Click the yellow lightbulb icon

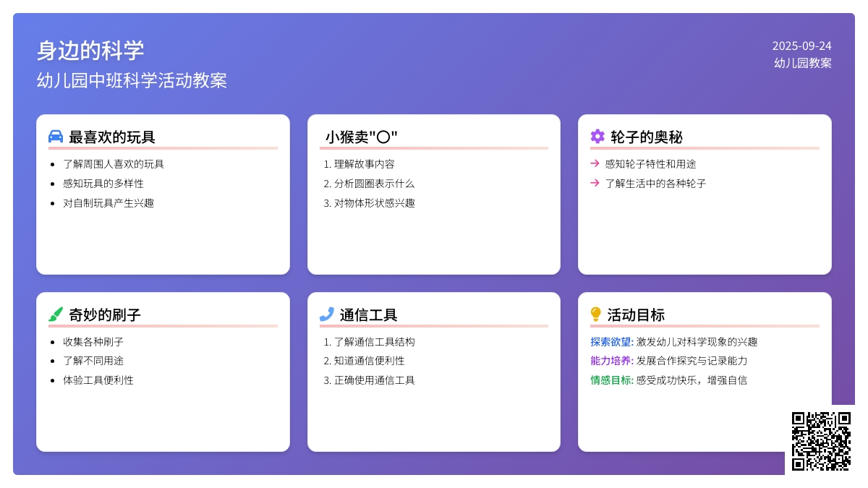[x=595, y=314]
